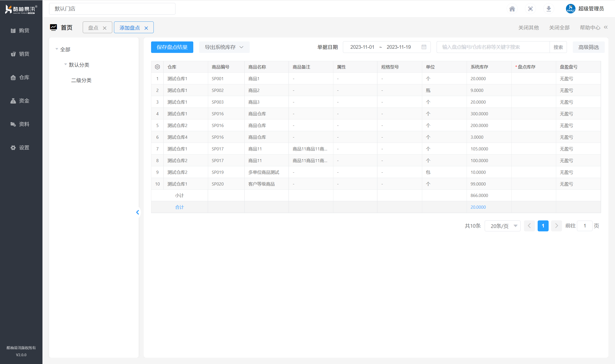This screenshot has width=615, height=364.
Task: Open the 20条/页 page size dropdown
Action: tap(502, 226)
